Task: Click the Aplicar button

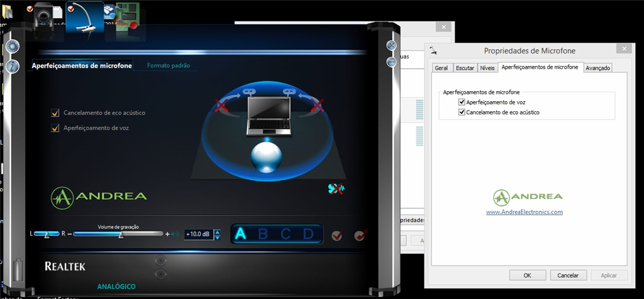Action: (609, 275)
